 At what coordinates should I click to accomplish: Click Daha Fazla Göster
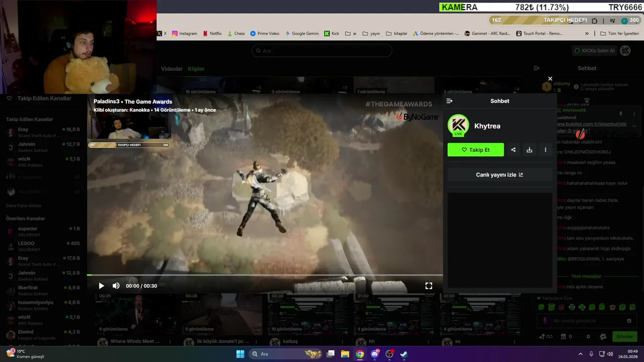pyautogui.click(x=24, y=206)
